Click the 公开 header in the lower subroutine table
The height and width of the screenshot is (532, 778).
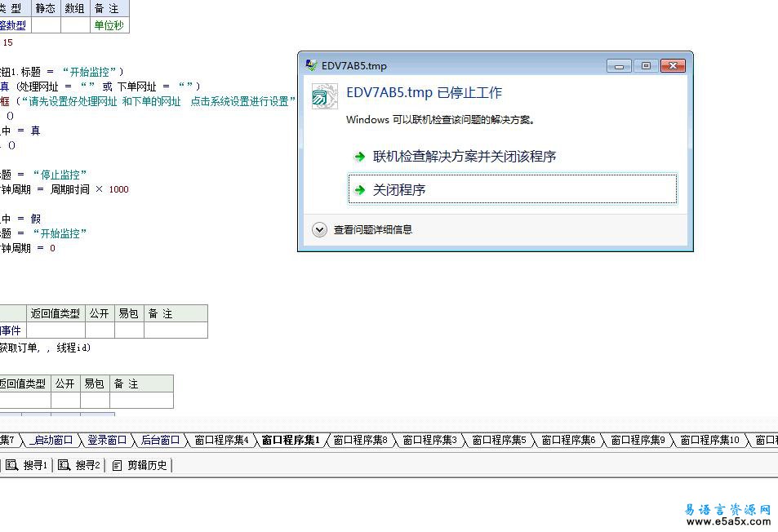pos(65,383)
